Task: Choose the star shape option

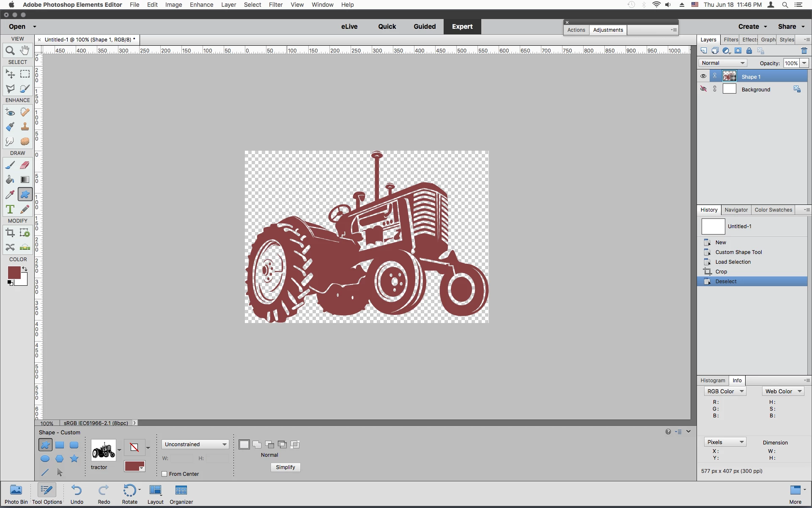Action: click(x=74, y=458)
